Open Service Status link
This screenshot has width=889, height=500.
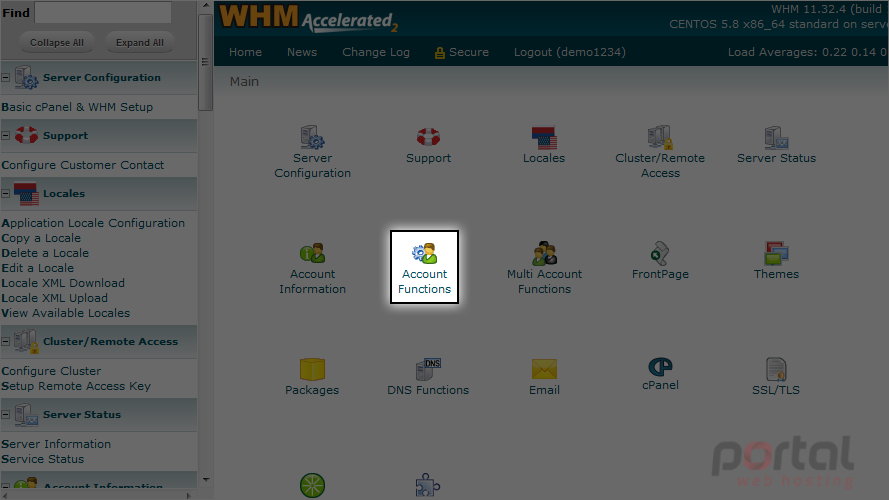point(43,459)
